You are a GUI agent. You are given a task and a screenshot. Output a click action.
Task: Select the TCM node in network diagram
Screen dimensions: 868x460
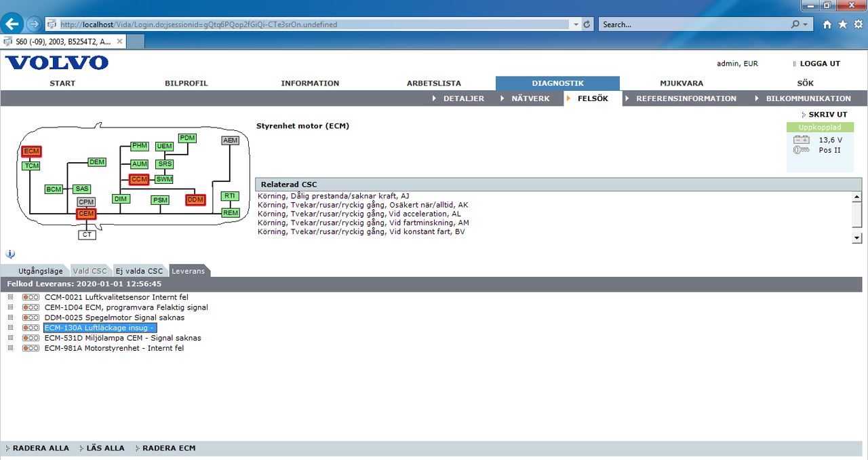[31, 166]
